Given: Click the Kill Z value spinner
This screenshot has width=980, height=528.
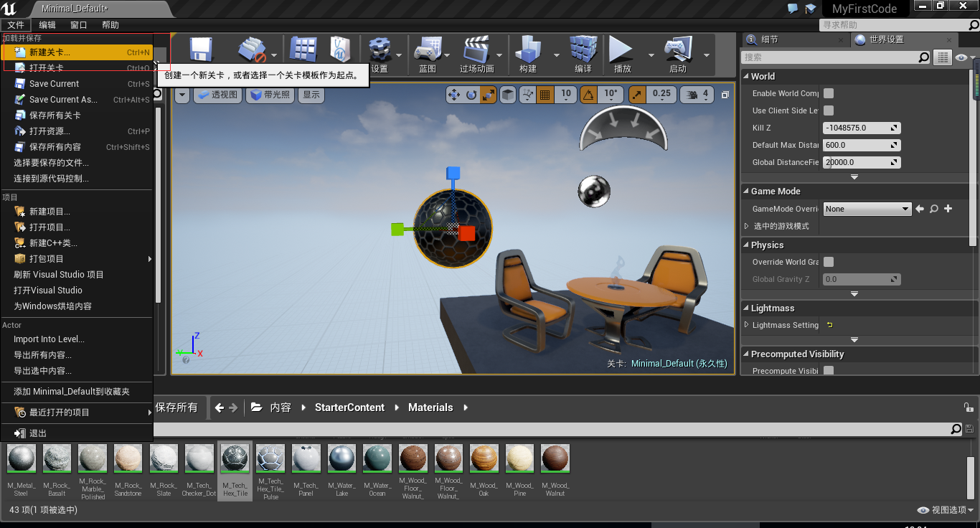Looking at the screenshot, I should point(862,128).
